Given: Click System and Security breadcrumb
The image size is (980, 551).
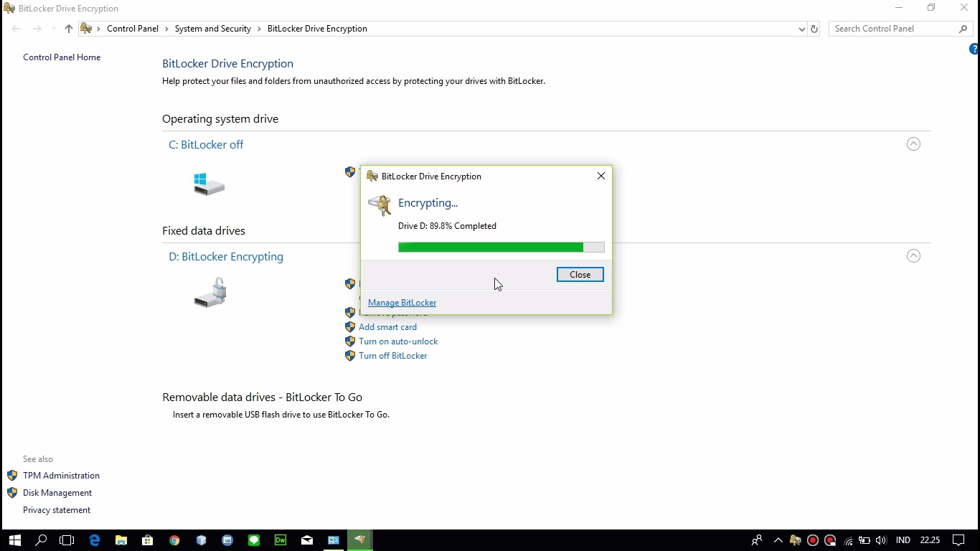Looking at the screenshot, I should coord(213,29).
